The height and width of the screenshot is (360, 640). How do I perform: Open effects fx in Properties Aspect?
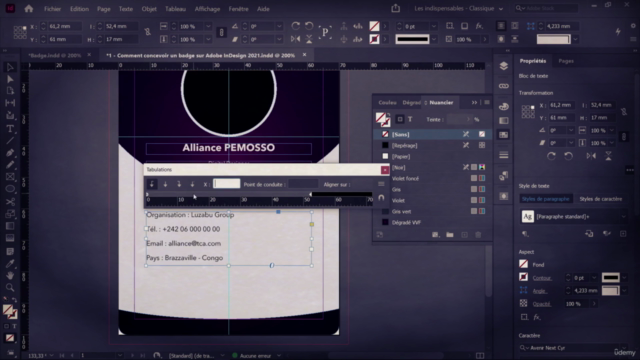pos(537,317)
